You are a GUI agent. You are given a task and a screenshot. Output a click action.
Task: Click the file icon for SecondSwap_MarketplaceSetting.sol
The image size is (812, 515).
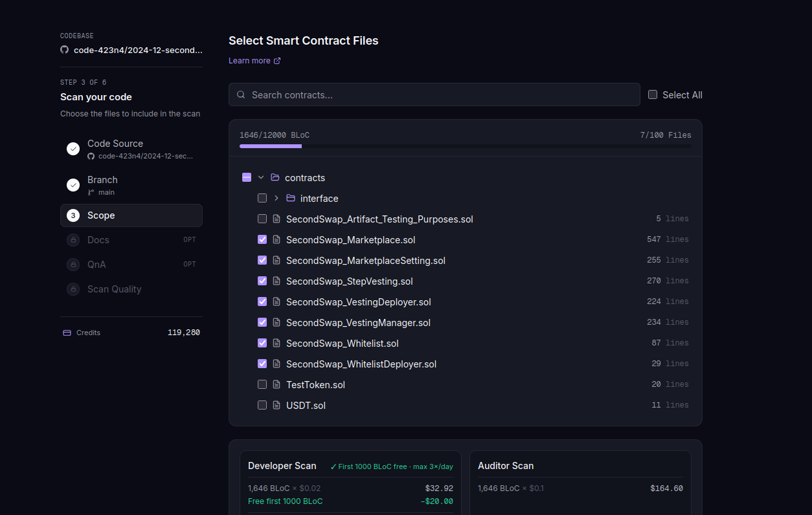(276, 260)
